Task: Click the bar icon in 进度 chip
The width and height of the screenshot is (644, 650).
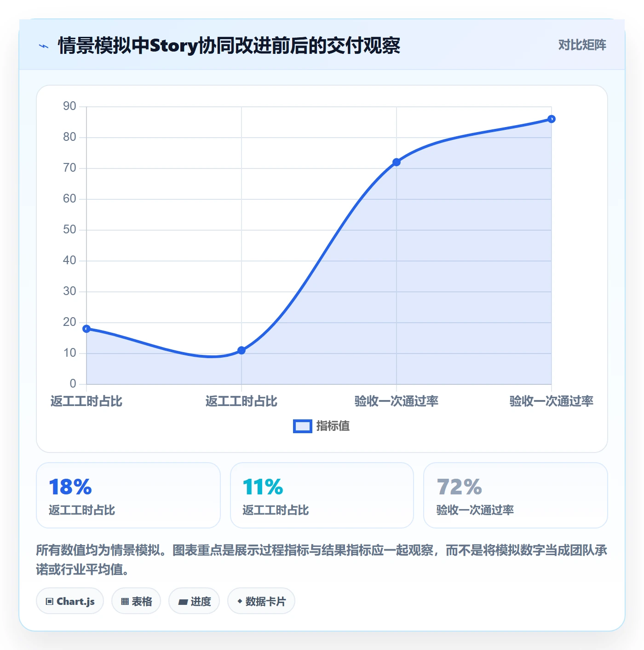Action: [183, 602]
